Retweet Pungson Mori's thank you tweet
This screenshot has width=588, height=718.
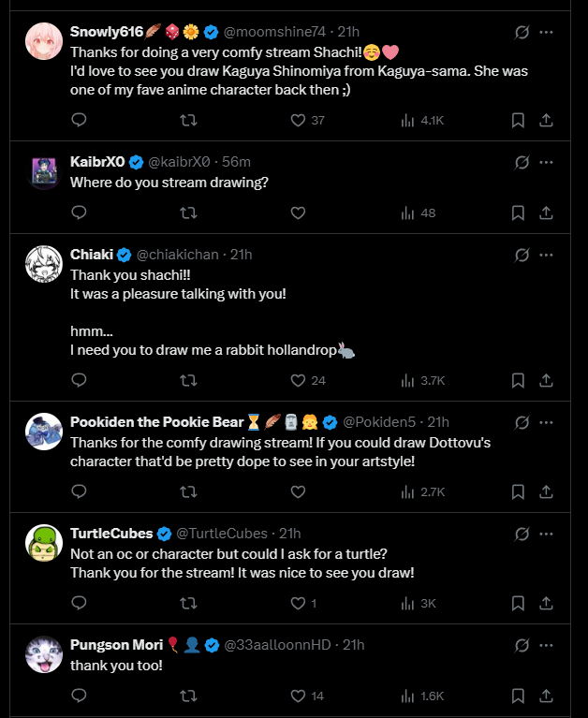click(188, 696)
